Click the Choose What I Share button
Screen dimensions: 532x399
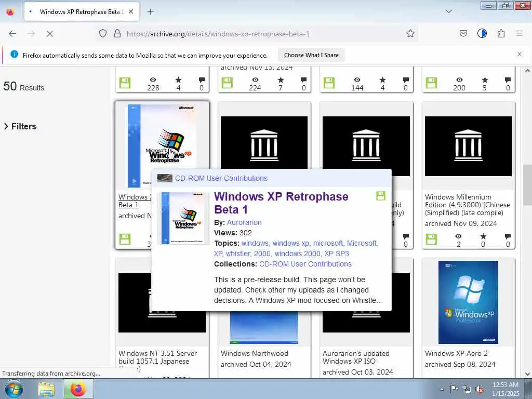311,55
